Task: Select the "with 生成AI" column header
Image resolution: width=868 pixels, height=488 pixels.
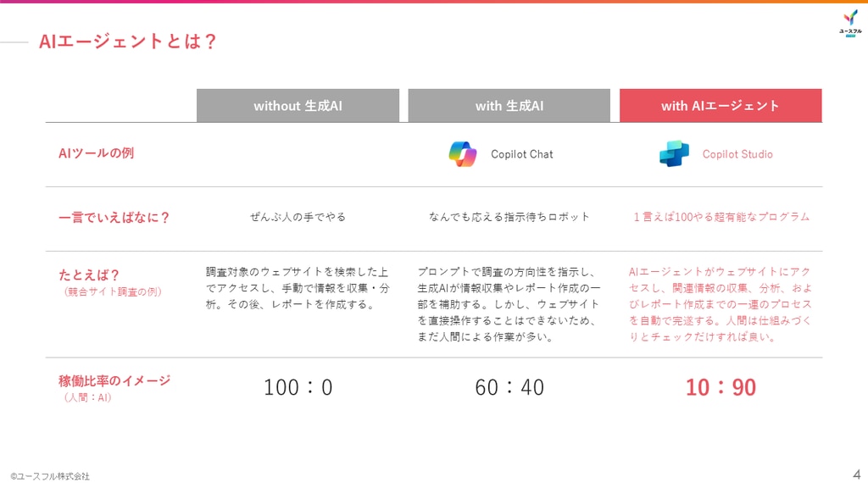Action: point(509,106)
